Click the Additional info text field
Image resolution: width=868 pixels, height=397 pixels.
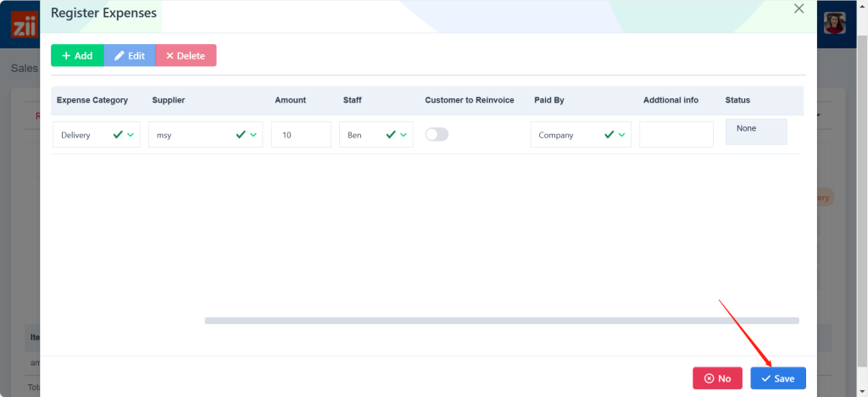(676, 135)
